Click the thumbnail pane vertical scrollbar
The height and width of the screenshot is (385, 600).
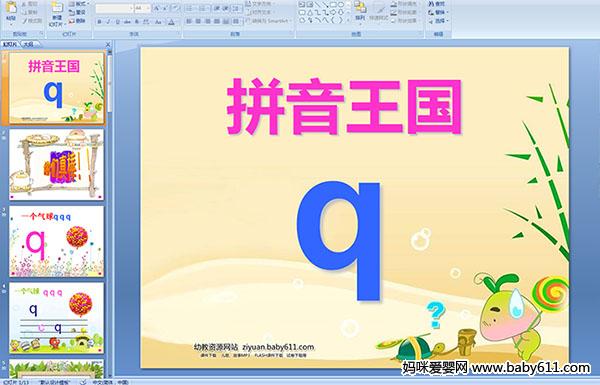coord(110,214)
